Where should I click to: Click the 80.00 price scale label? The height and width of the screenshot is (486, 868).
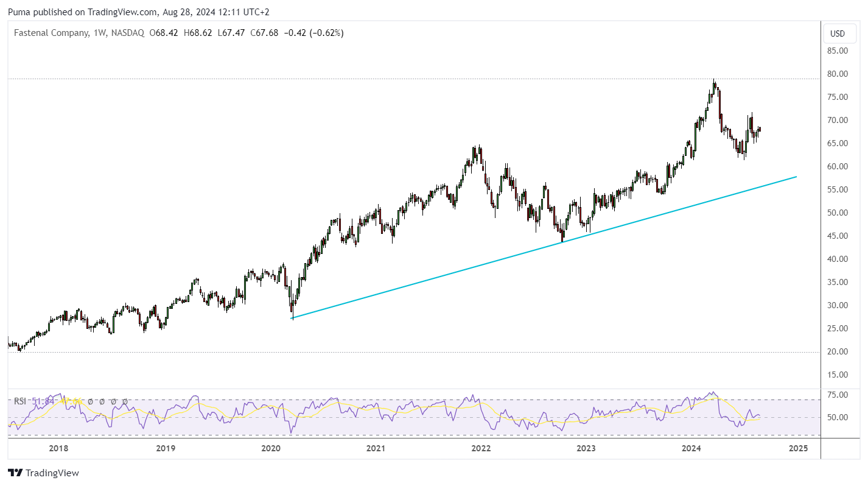pyautogui.click(x=838, y=74)
